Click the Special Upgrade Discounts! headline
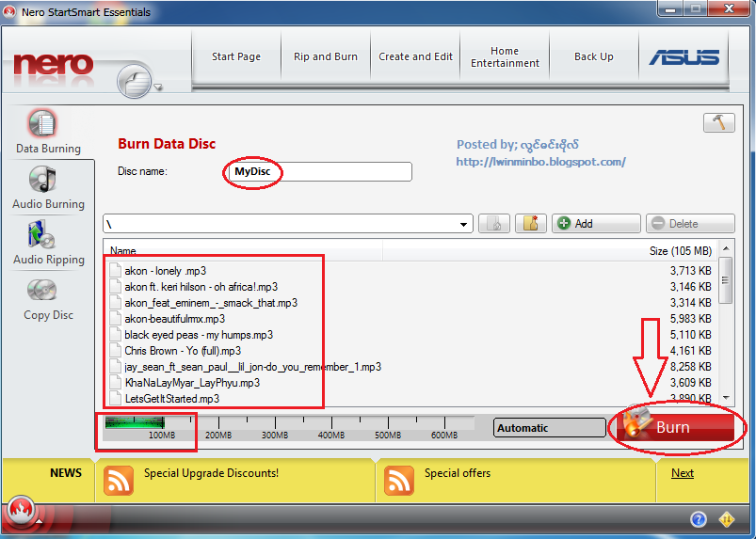The width and height of the screenshot is (756, 539). tap(211, 473)
